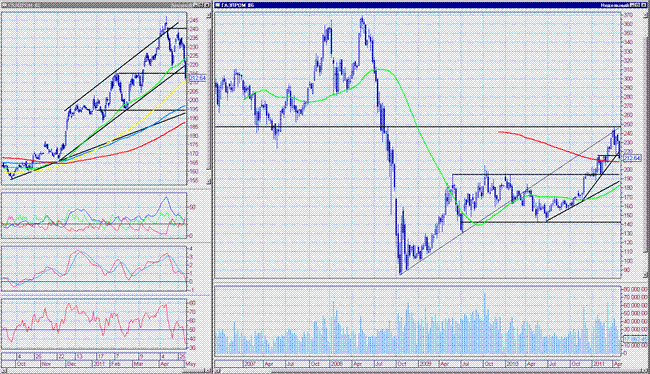
Task: Click the 155 value on the left price axis
Action: click(194, 180)
